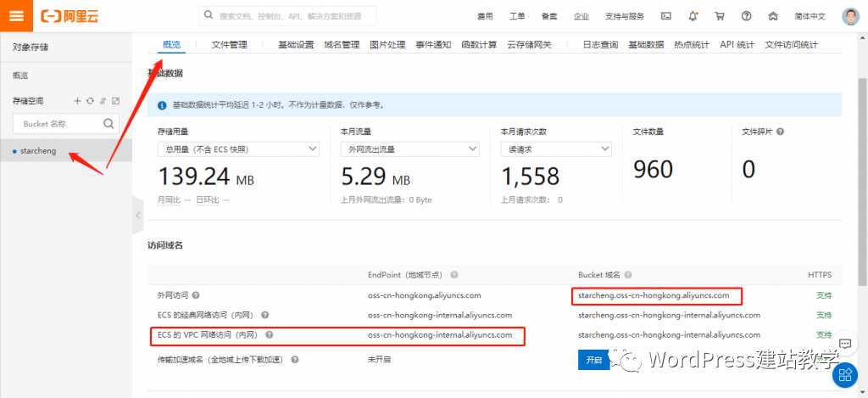This screenshot has width=868, height=398.
Task: Open the Cloud Shell terminal icon
Action: [x=666, y=16]
